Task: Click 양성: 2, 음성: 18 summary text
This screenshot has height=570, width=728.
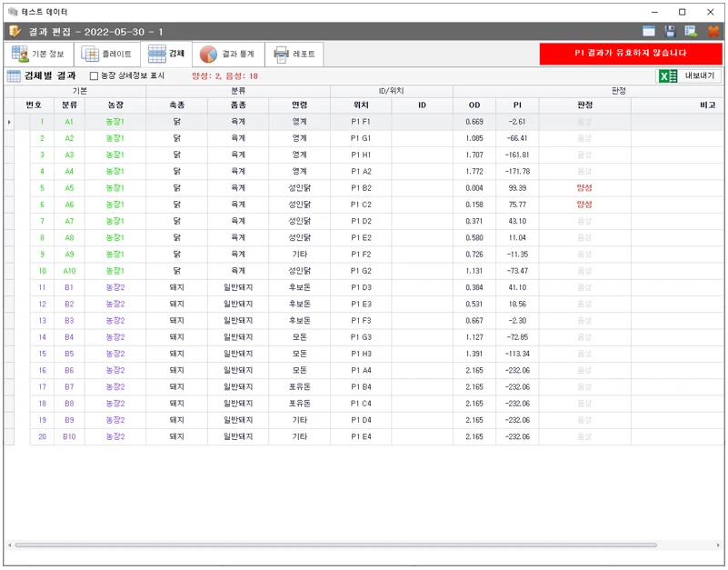Action: pyautogui.click(x=224, y=76)
